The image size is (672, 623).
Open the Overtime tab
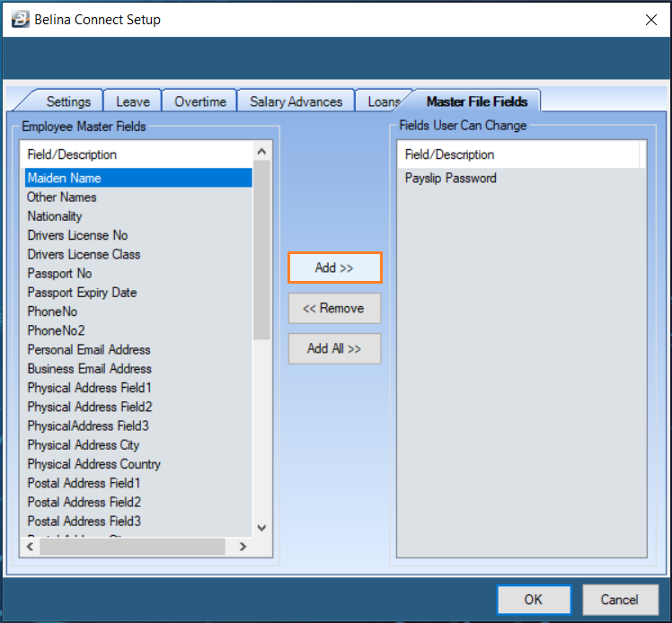click(200, 101)
